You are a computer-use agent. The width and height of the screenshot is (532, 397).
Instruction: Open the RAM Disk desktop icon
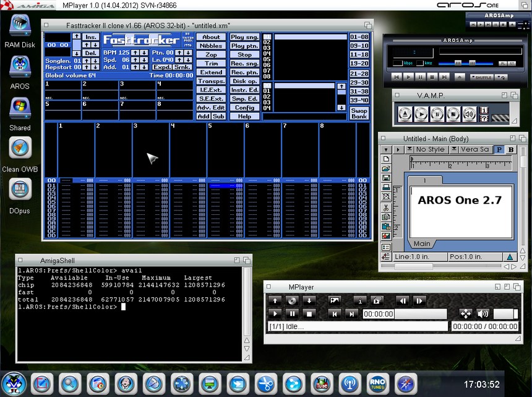20,25
